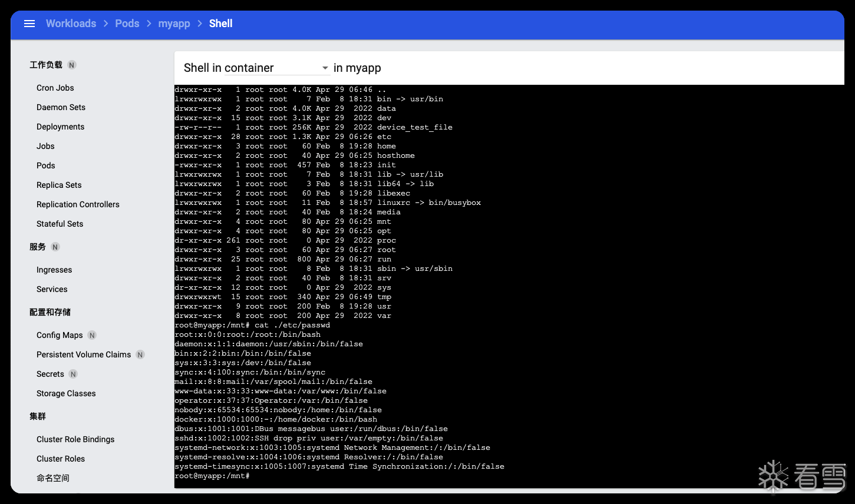
Task: Open Persistent Volume Claims in the sidebar
Action: [x=84, y=354]
